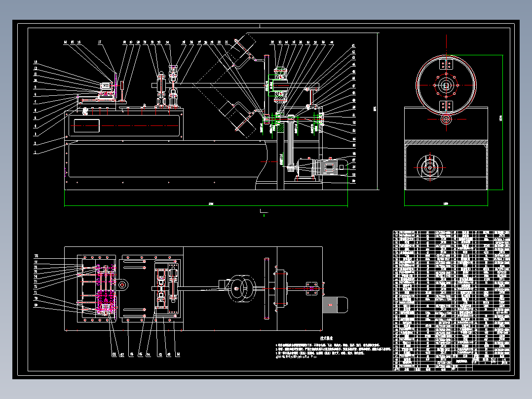Select the circular hub in lower side view
This screenshot has height=399, width=532.
click(x=430, y=167)
